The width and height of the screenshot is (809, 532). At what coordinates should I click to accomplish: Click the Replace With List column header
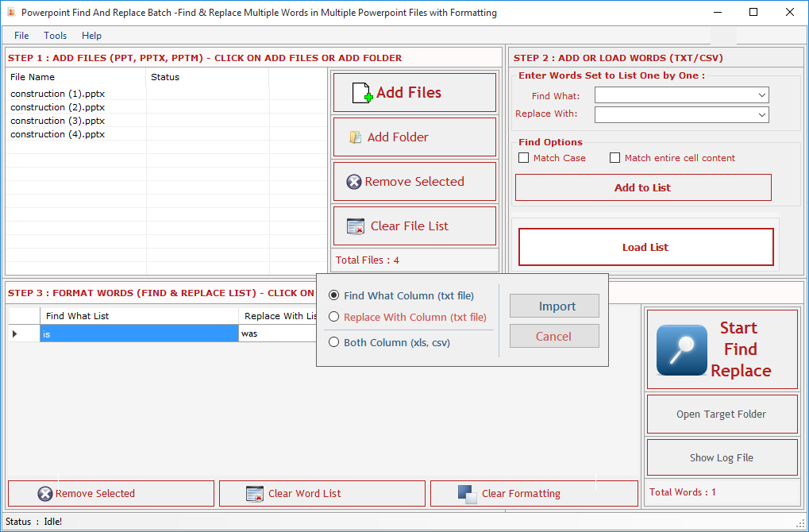[x=279, y=316]
